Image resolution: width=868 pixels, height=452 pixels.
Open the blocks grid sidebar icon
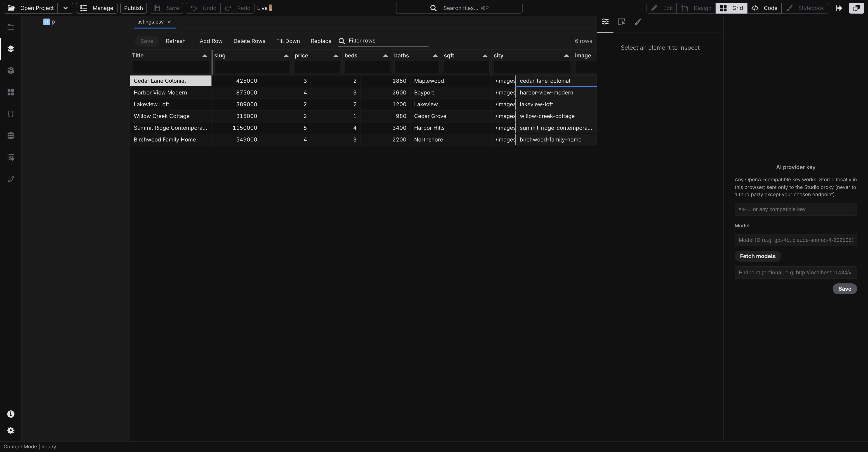(x=11, y=92)
